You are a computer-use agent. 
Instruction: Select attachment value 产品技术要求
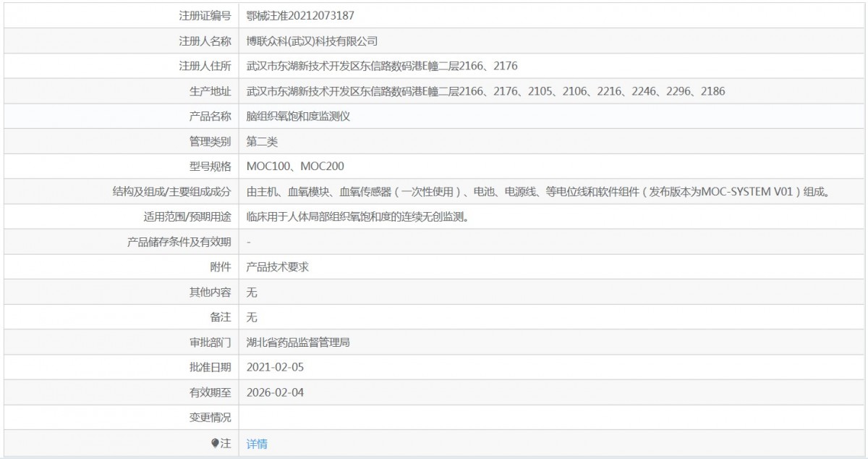[278, 267]
